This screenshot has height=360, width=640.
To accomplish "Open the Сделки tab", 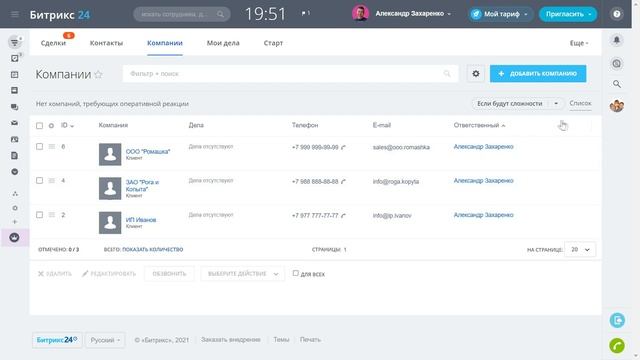I will tap(53, 43).
